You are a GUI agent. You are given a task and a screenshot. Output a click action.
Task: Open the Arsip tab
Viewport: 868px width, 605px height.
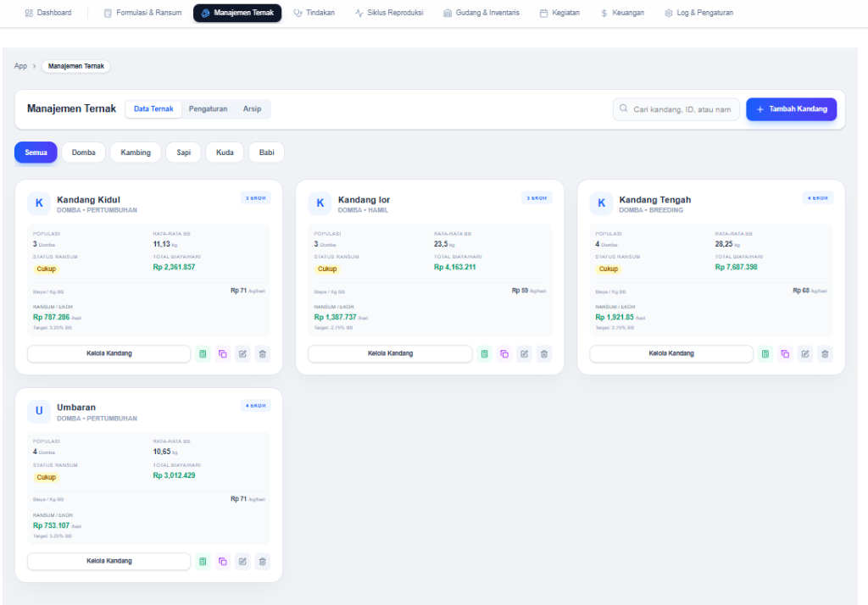tap(252, 109)
